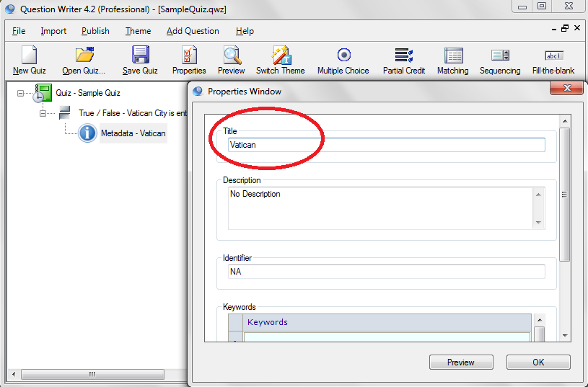Open quiz Properties toolbar icon
The image size is (588, 387).
click(x=189, y=60)
